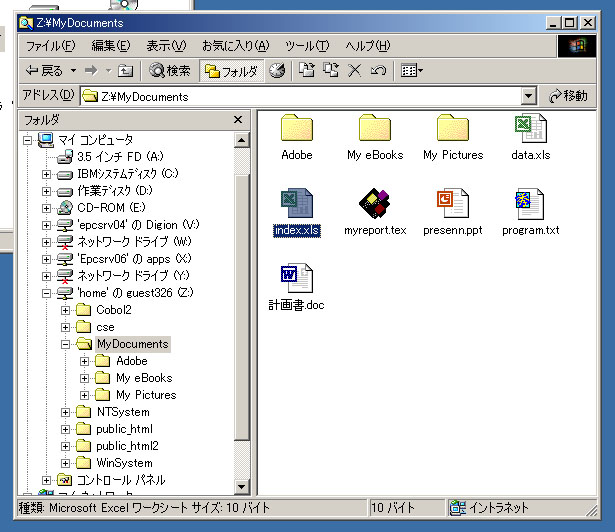This screenshot has width=615, height=532.
Task: Select the program.txt file icon
Action: click(x=531, y=203)
